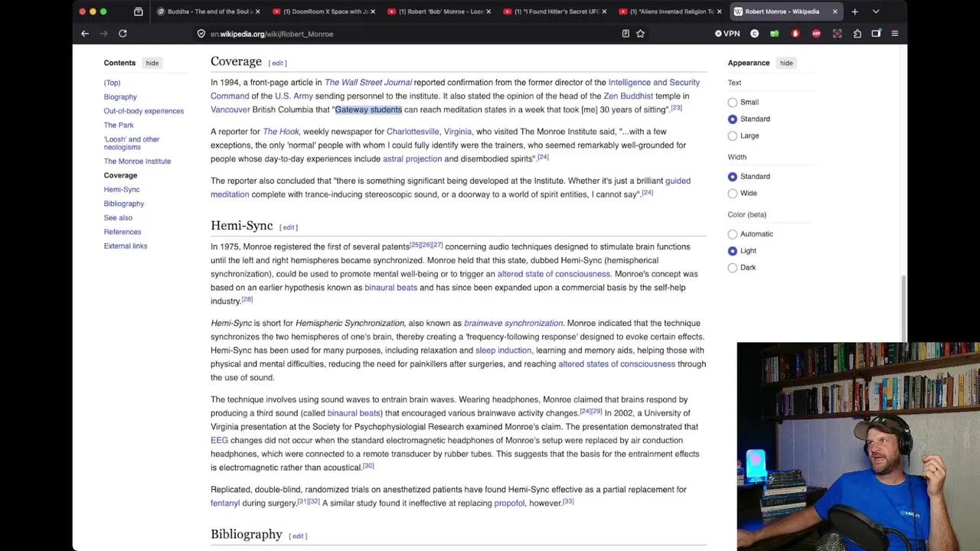This screenshot has width=980, height=551.
Task: Edit the Hemi-Sync section
Action: tap(289, 227)
